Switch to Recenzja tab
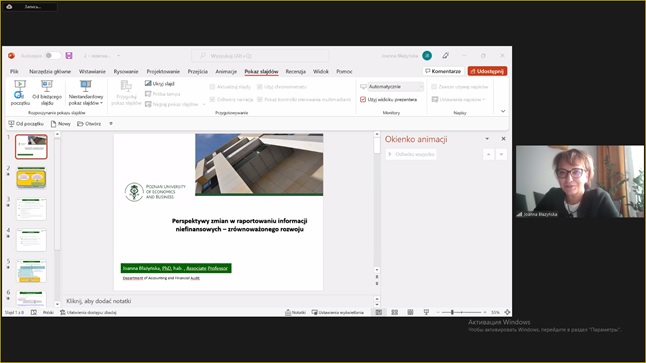The height and width of the screenshot is (363, 646). click(295, 71)
